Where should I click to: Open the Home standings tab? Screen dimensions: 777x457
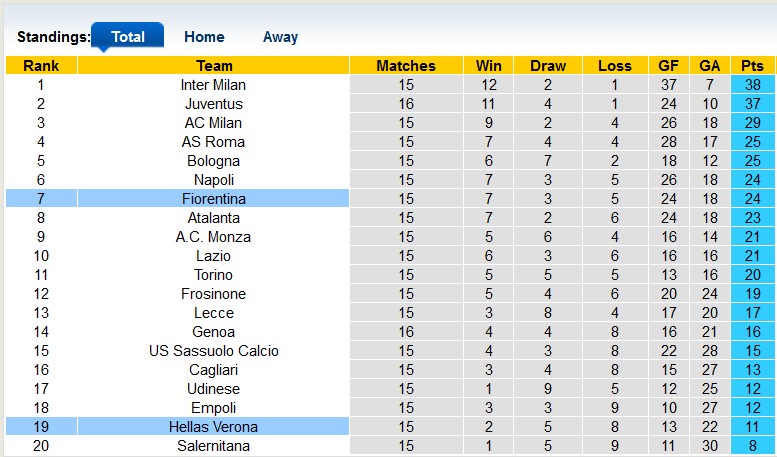click(x=204, y=37)
